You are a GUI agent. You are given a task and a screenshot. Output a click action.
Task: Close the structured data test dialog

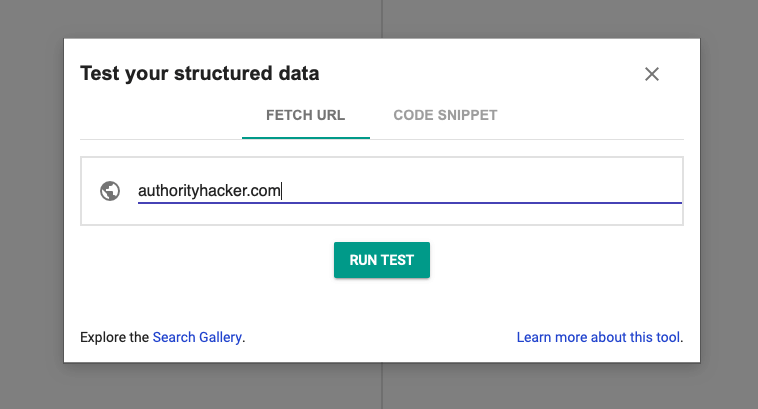[x=652, y=74]
